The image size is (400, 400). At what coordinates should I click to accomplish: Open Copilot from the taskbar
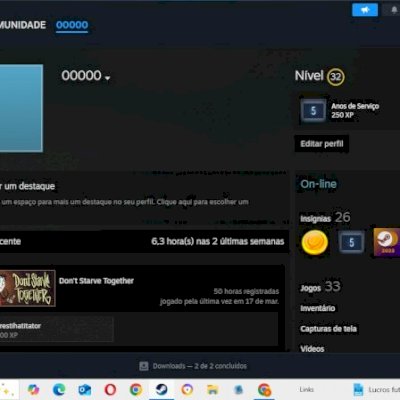pyautogui.click(x=33, y=389)
